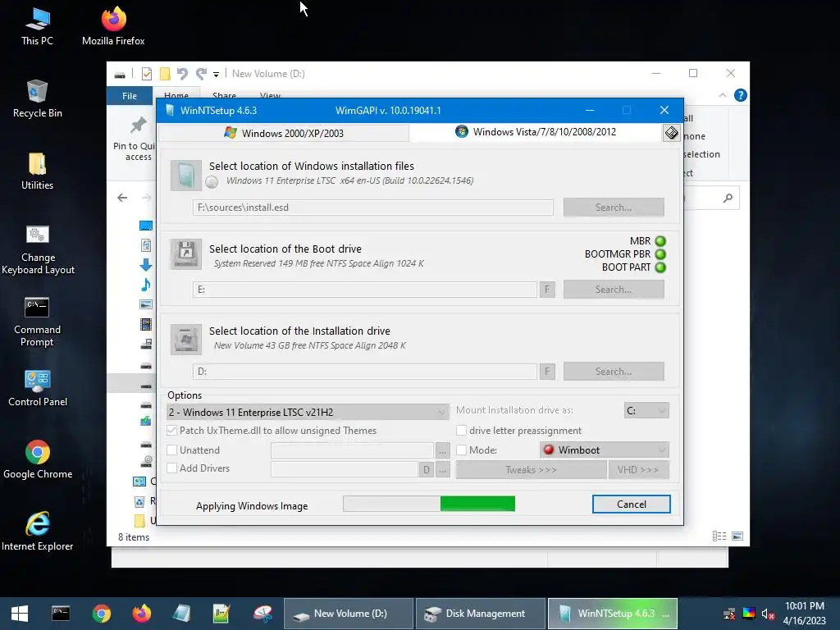Viewport: 840px width, 630px height.
Task: Click the Windows installation files source icon
Action: (x=186, y=176)
